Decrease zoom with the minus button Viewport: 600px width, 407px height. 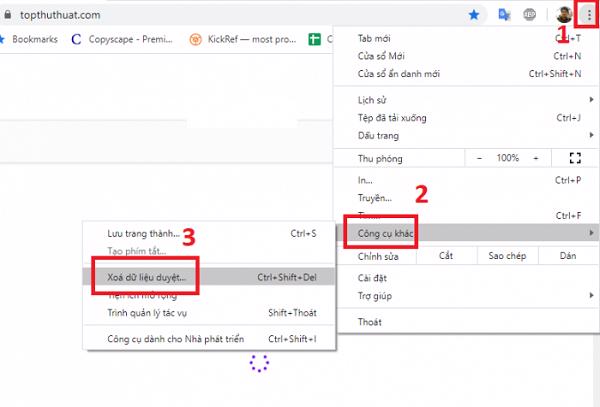479,158
